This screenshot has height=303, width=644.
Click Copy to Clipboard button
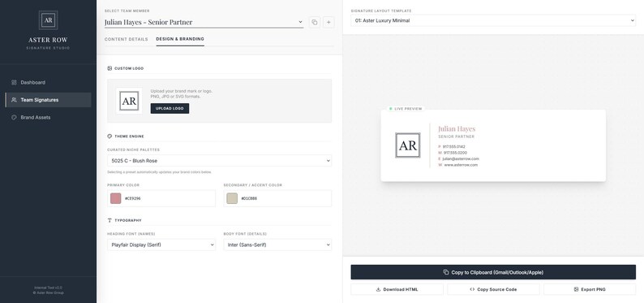coord(493,272)
